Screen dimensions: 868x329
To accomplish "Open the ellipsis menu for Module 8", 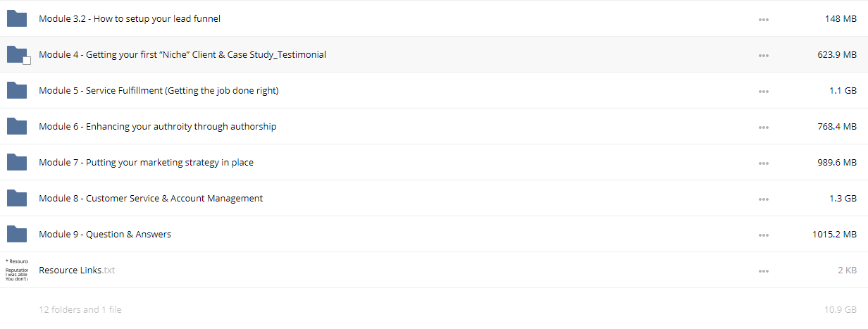I will [763, 199].
